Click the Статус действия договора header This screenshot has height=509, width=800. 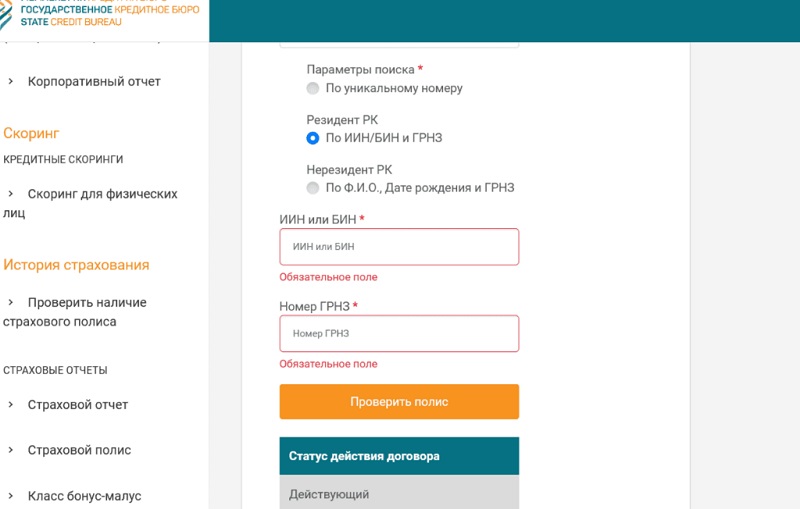coord(399,456)
